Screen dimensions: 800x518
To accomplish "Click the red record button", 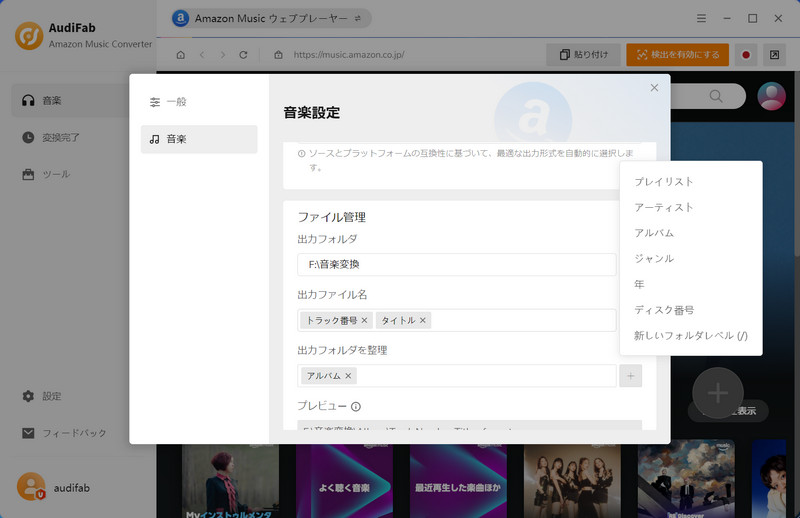I will coord(746,55).
